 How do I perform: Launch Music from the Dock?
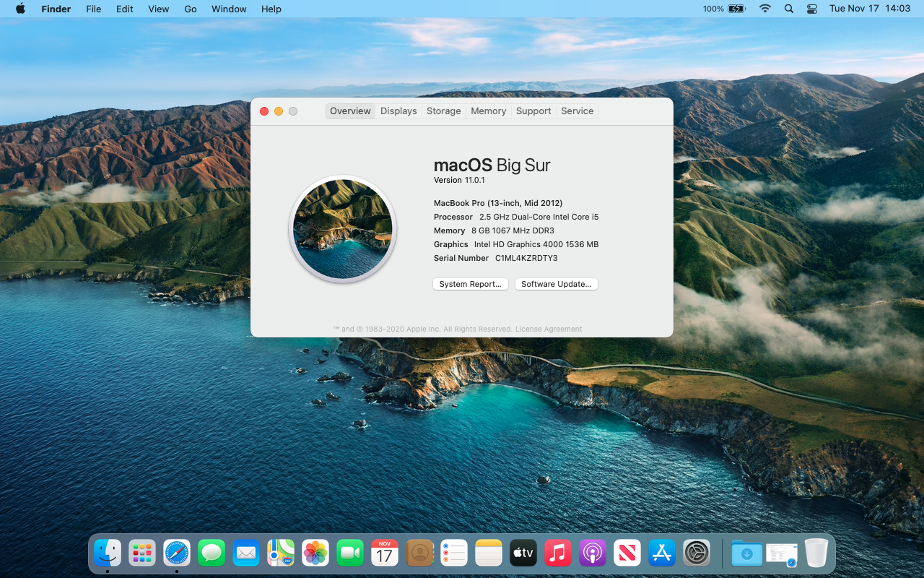click(x=558, y=553)
